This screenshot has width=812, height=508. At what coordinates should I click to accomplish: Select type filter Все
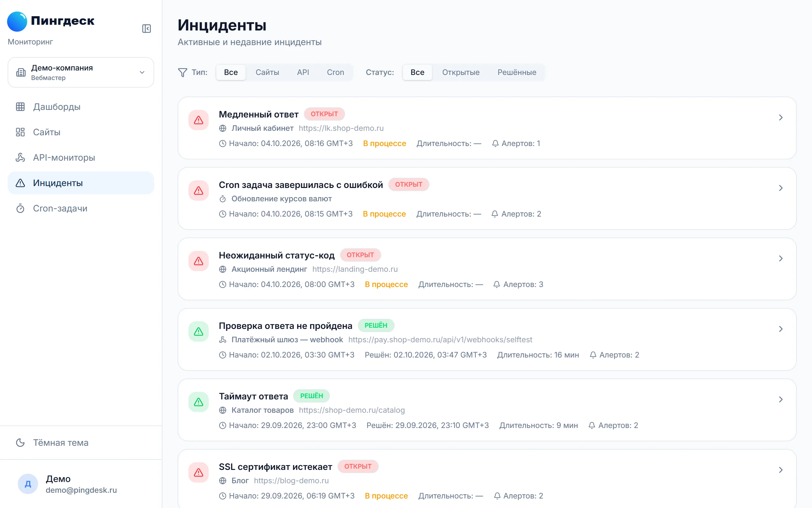tap(231, 72)
